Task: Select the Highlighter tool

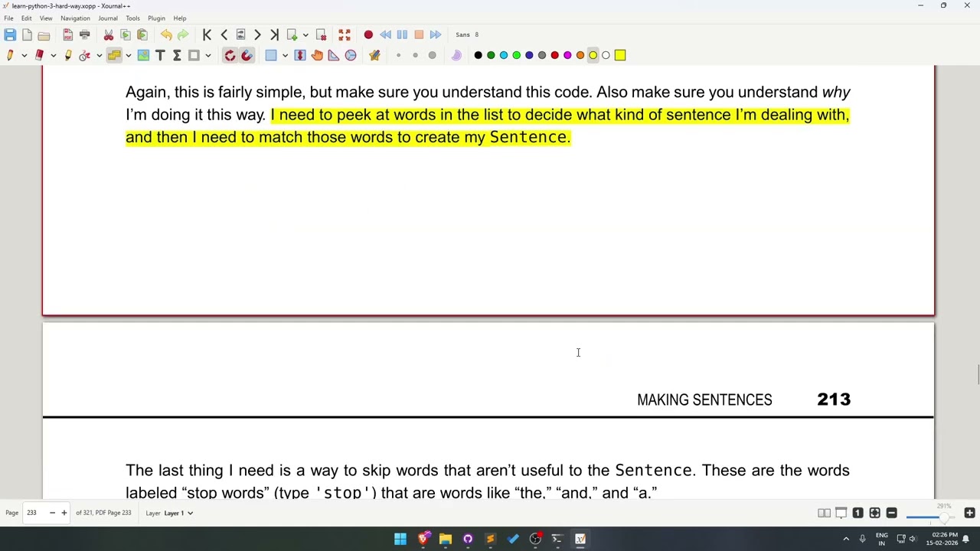Action: tap(68, 55)
